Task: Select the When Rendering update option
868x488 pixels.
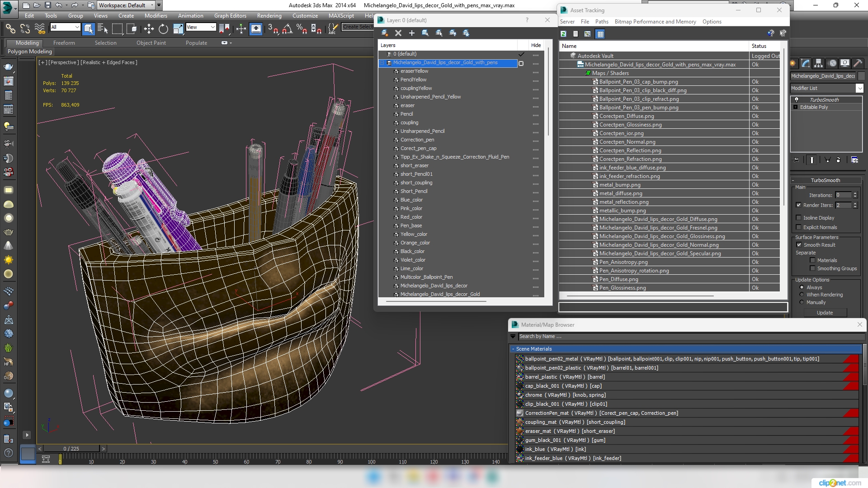Action: (x=802, y=295)
